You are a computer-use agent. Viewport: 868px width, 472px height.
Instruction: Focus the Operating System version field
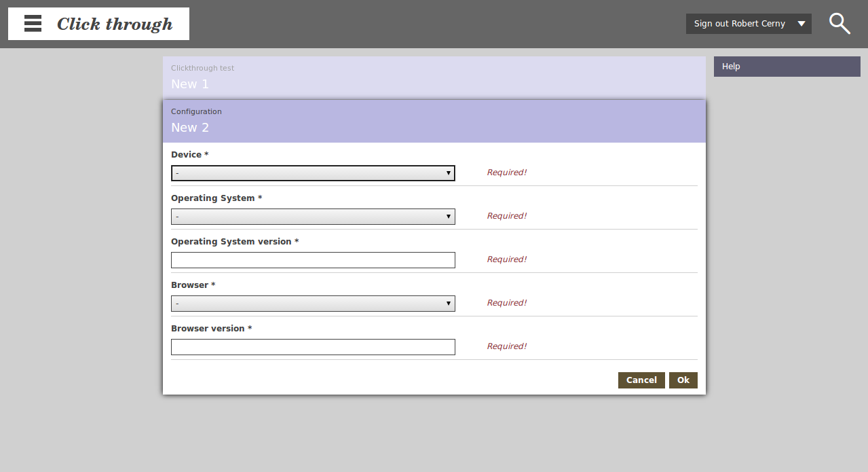click(313, 260)
